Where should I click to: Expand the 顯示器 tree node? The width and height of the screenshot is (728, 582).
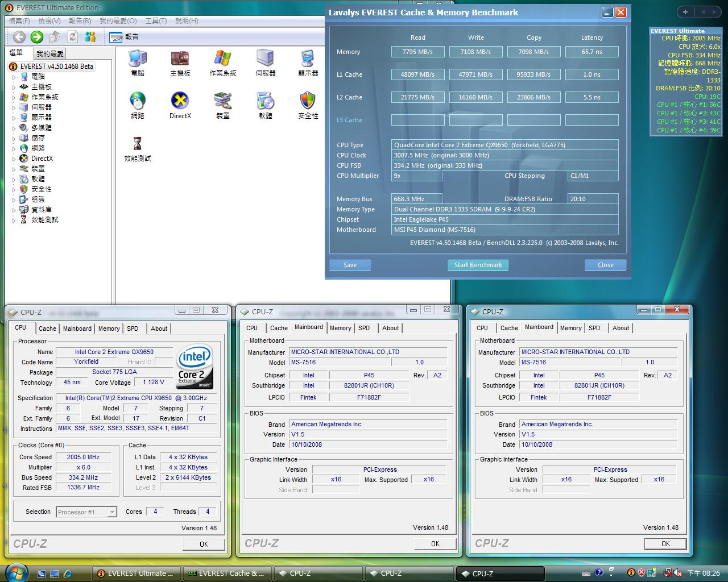[x=14, y=118]
